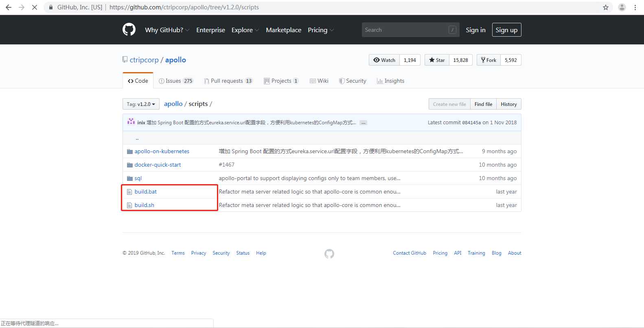Image resolution: width=644 pixels, height=328 pixels.
Task: Watch the repository
Action: point(384,60)
